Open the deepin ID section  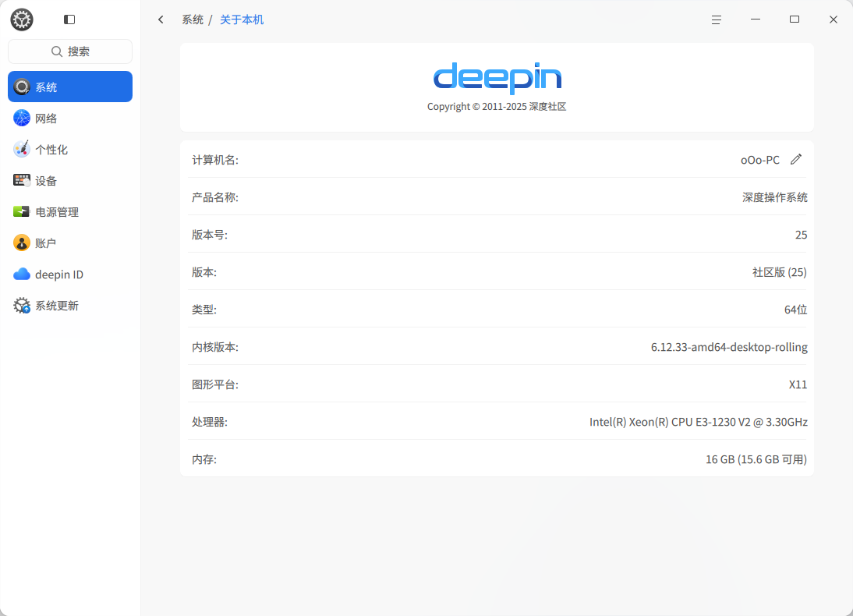[70, 274]
